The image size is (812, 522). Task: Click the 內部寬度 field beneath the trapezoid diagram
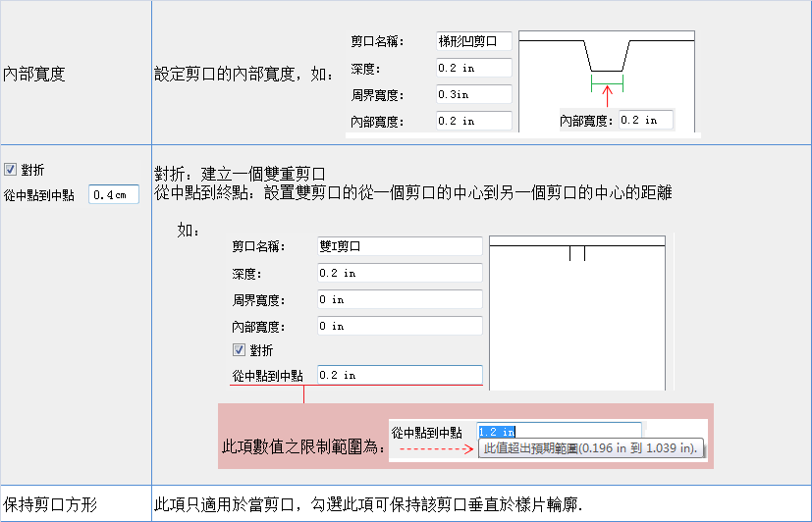click(651, 120)
